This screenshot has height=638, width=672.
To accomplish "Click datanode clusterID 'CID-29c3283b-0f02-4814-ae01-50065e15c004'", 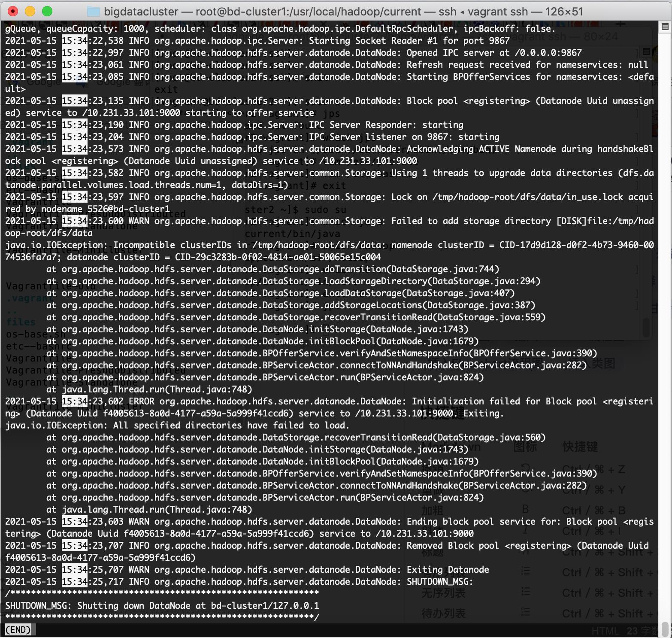I will (x=278, y=257).
